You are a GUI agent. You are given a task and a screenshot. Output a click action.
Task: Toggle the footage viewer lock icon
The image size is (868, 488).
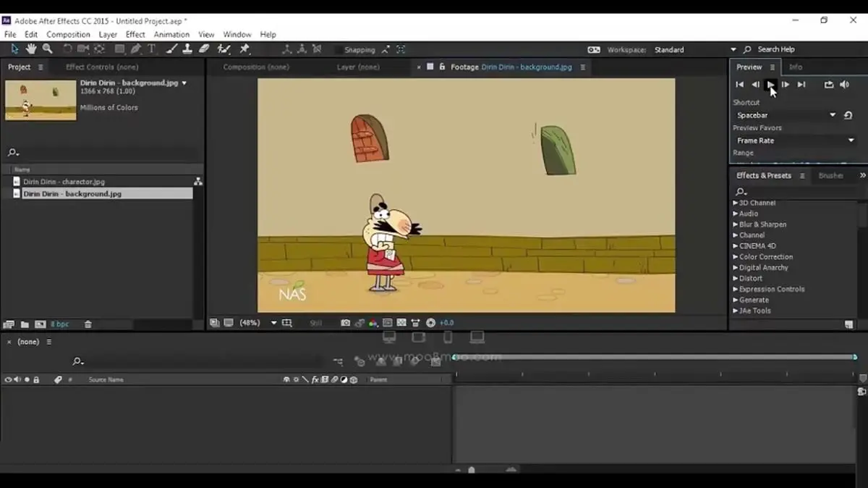[x=442, y=67]
